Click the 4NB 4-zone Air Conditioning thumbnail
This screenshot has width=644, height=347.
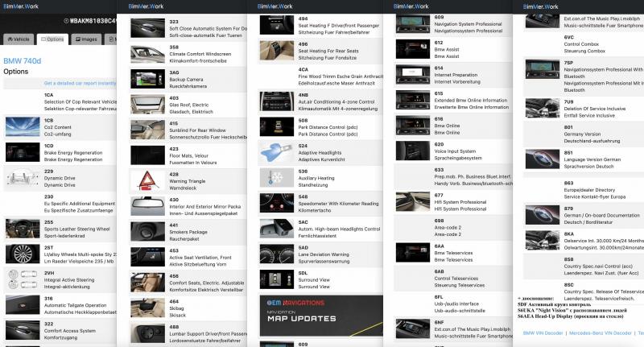point(277,101)
